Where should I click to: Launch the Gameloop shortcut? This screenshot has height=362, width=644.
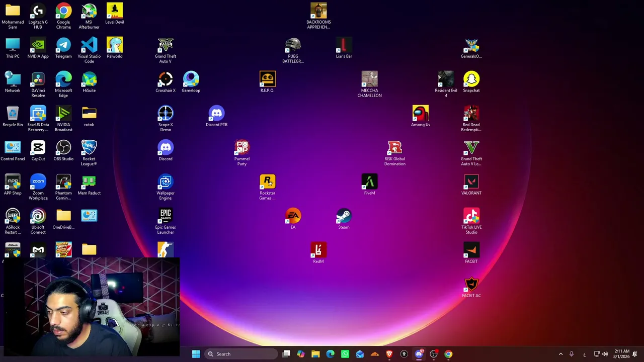click(x=191, y=82)
